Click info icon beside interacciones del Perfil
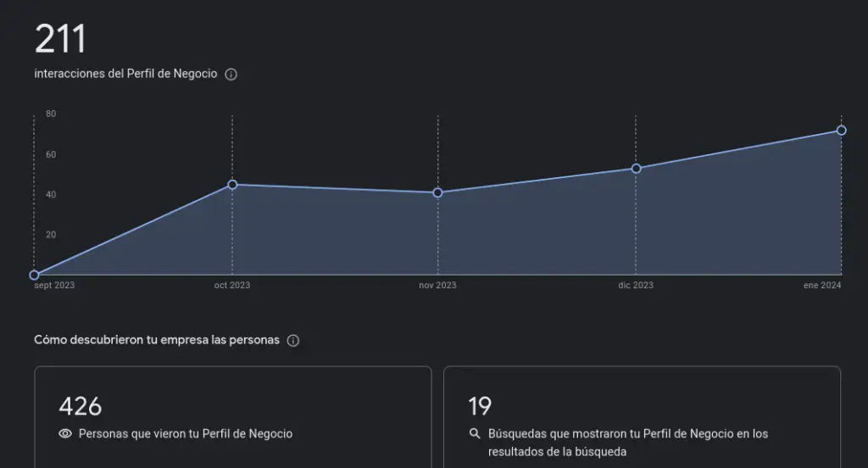 231,75
